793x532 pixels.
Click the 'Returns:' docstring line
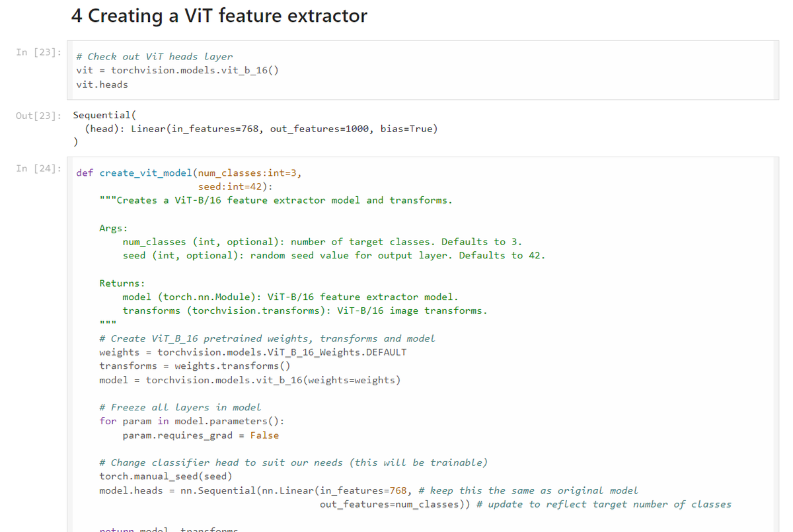pyautogui.click(x=122, y=284)
